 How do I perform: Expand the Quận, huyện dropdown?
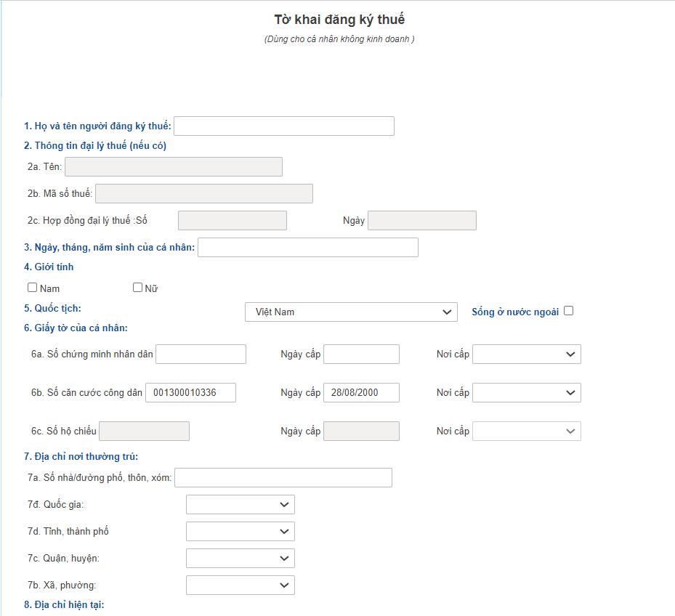(x=240, y=558)
